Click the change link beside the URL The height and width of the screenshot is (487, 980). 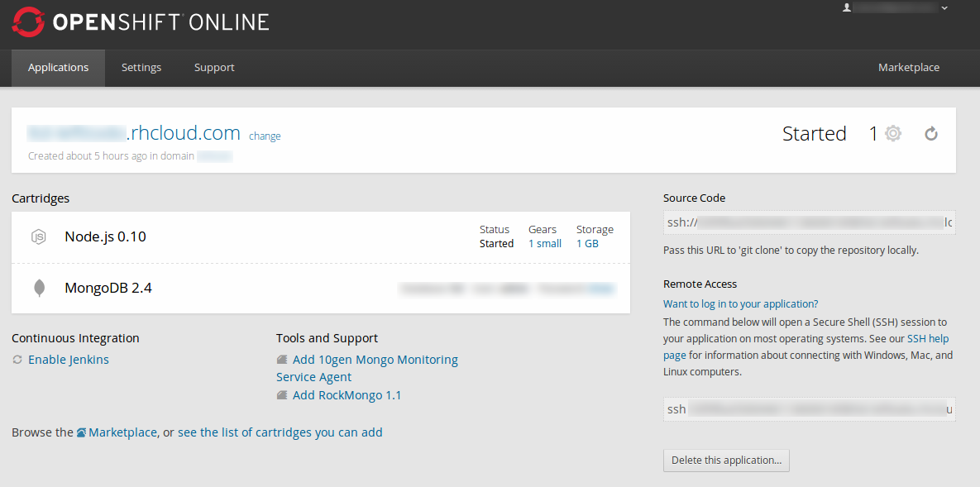(265, 136)
